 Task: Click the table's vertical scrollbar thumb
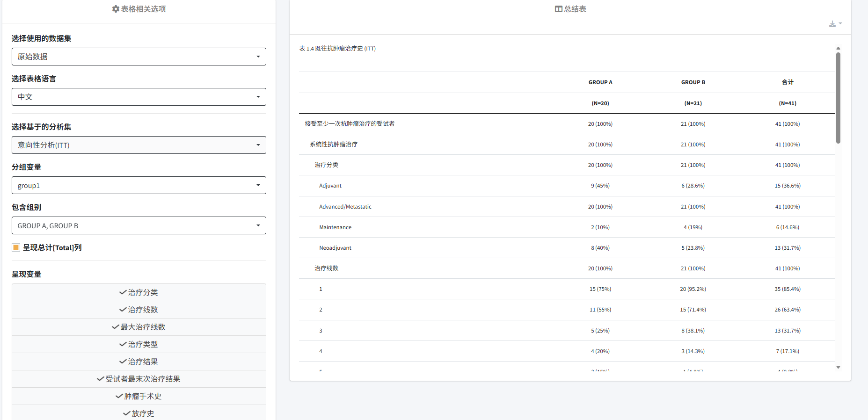[838, 97]
